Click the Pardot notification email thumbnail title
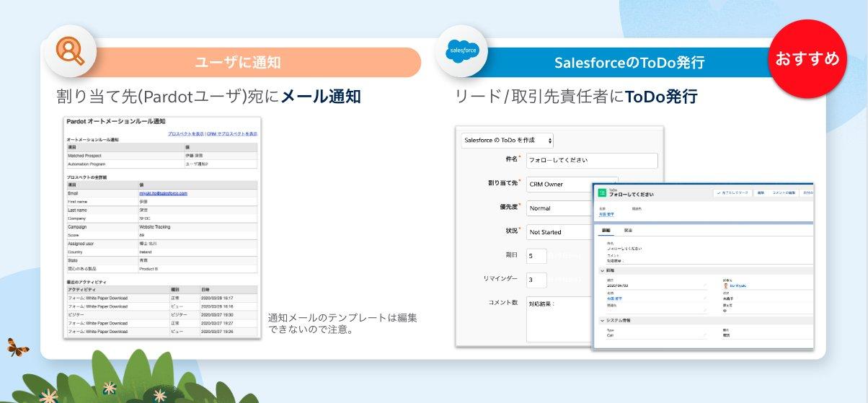The width and height of the screenshot is (868, 403). click(x=115, y=122)
